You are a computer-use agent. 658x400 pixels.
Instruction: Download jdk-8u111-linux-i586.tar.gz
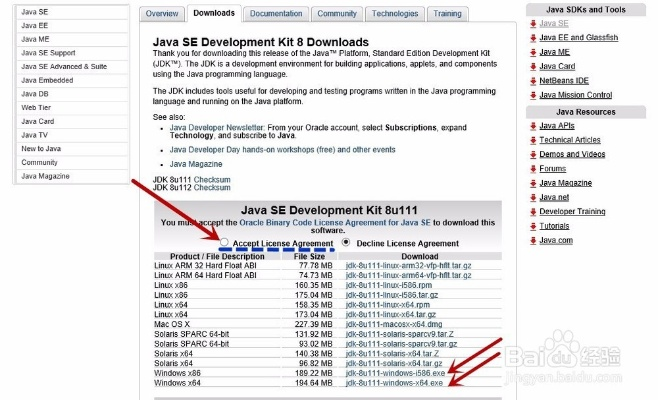(392, 295)
